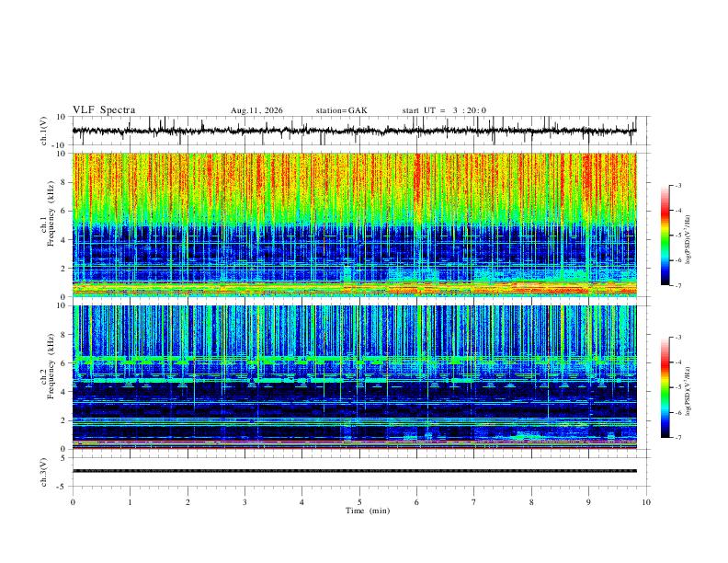This screenshot has width=728, height=563.
Task: Select the Aug.11, 2026 date label
Action: point(256,110)
